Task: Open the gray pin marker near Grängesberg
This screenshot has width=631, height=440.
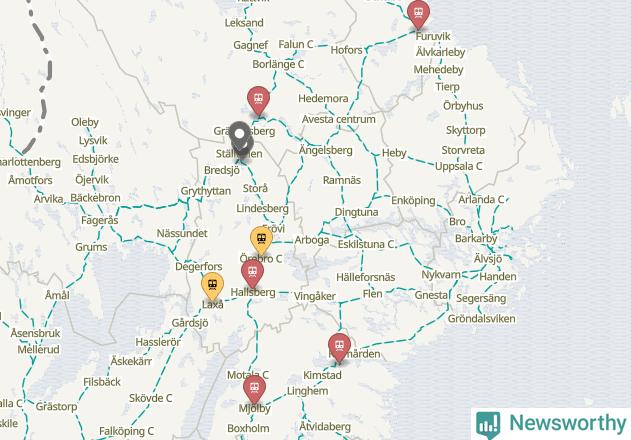Action: [x=240, y=137]
